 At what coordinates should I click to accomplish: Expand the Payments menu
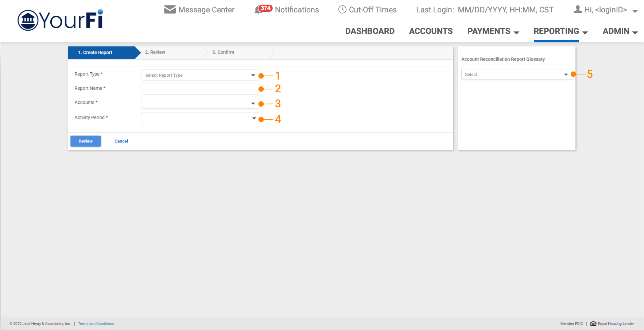493,31
